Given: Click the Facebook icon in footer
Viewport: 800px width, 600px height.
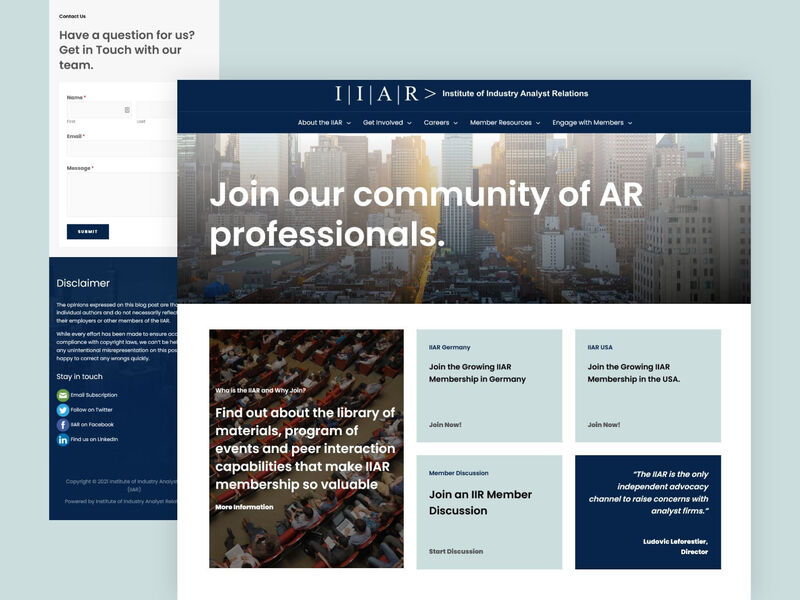Looking at the screenshot, I should (x=63, y=424).
